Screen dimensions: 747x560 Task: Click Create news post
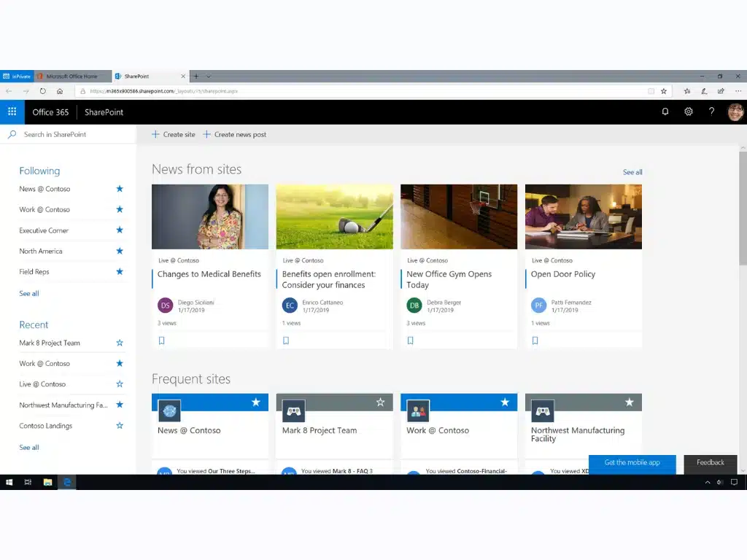click(x=234, y=134)
